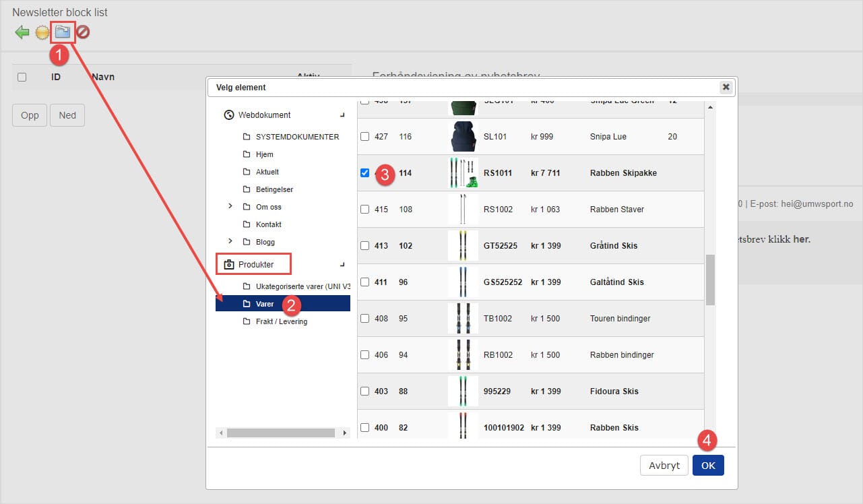Viewport: 863px width, 504px height.
Task: Expand the Om oss folder
Action: pyautogui.click(x=230, y=206)
